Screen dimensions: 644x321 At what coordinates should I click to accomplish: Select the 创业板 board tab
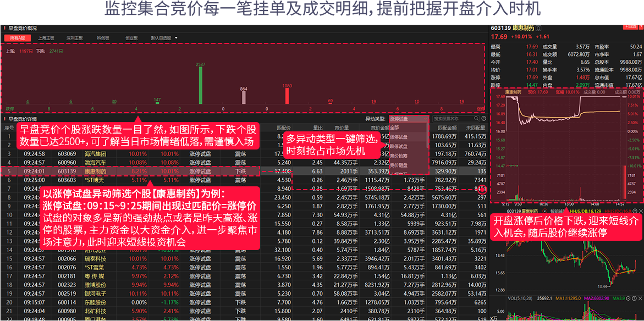pyautogui.click(x=131, y=37)
